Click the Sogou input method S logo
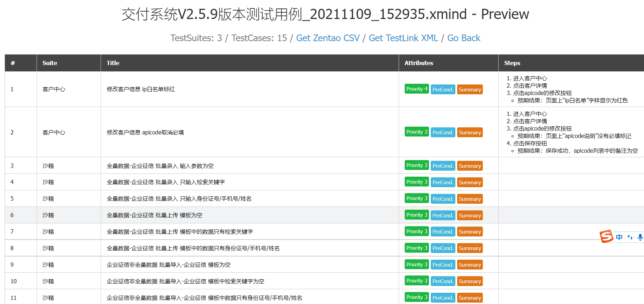This screenshot has width=644, height=304. pos(606,236)
